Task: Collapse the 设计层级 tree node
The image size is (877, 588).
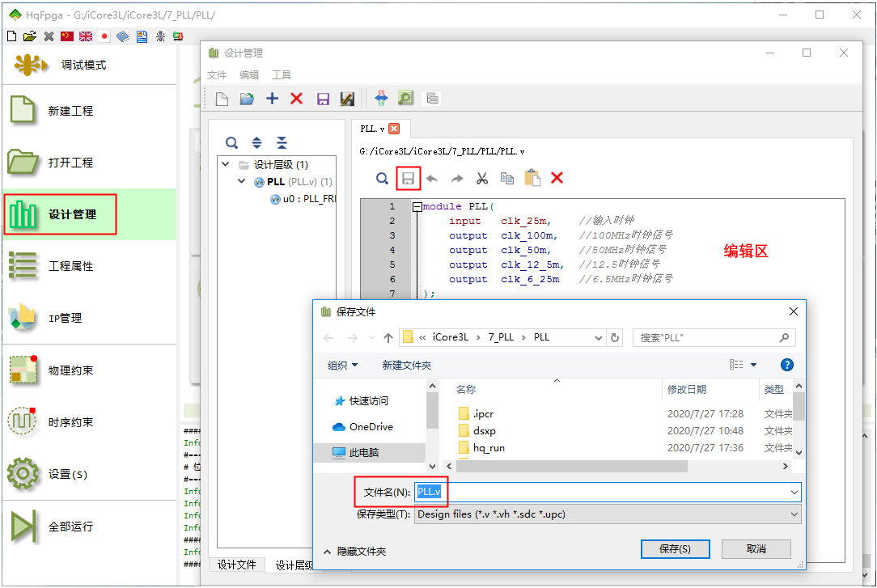Action: pos(225,164)
